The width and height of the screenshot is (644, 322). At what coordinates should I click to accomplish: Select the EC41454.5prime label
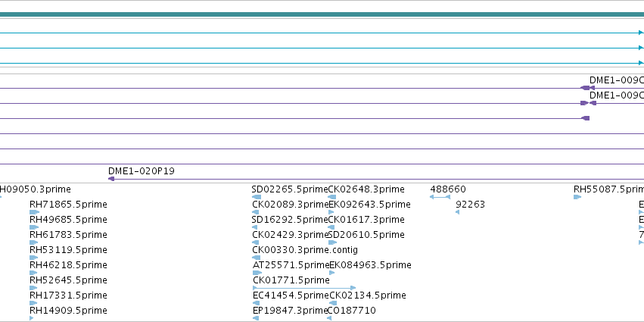[x=291, y=295]
